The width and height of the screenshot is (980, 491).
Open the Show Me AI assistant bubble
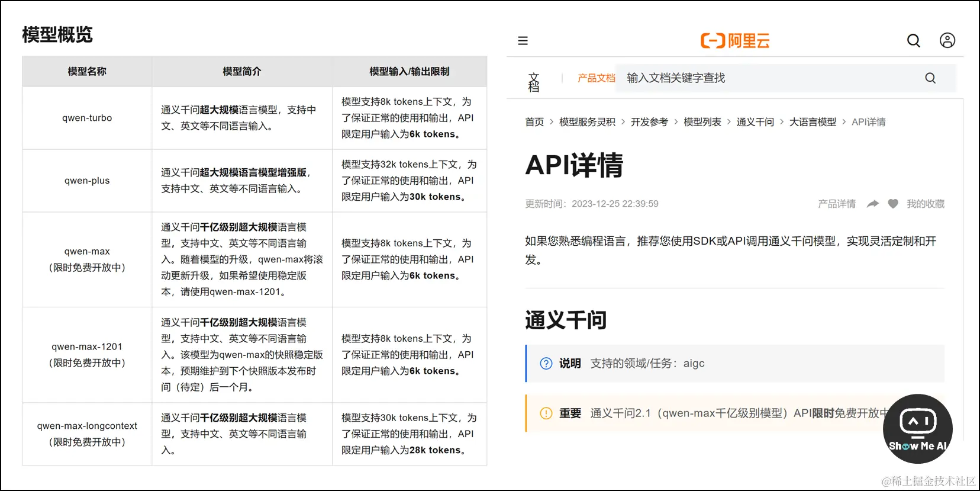(x=918, y=429)
